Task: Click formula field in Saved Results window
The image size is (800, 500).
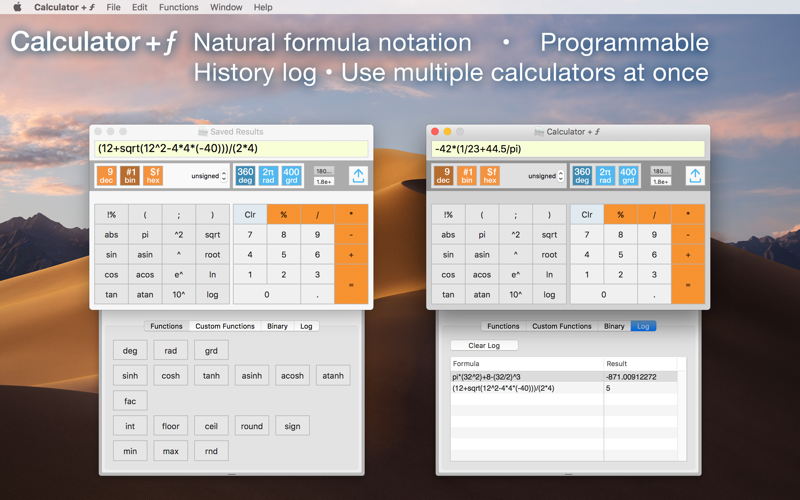Action: tap(231, 148)
